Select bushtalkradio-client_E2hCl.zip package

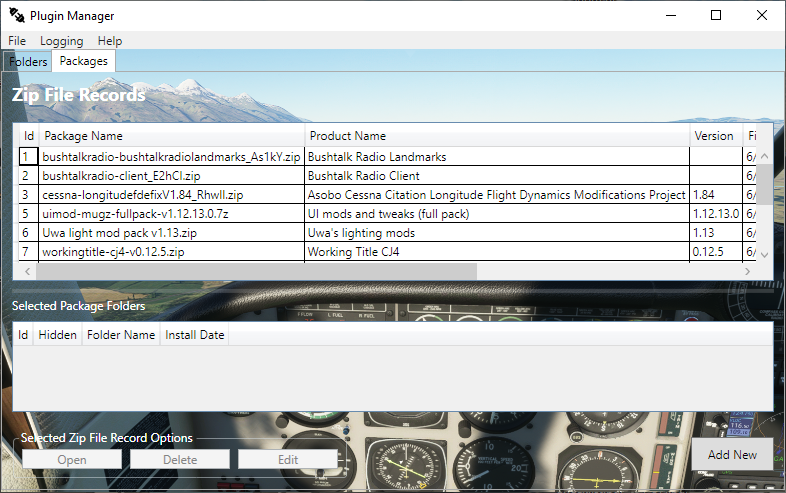[x=171, y=176]
